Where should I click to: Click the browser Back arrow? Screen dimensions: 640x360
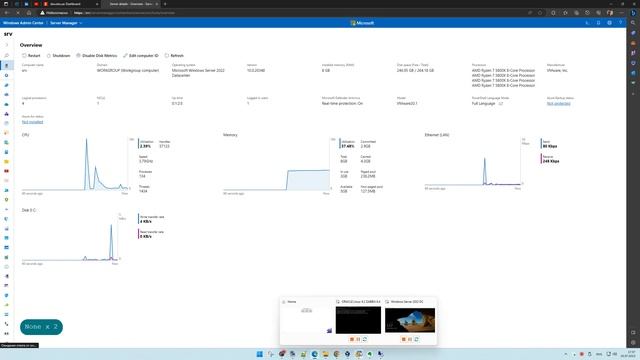(x=7, y=13)
